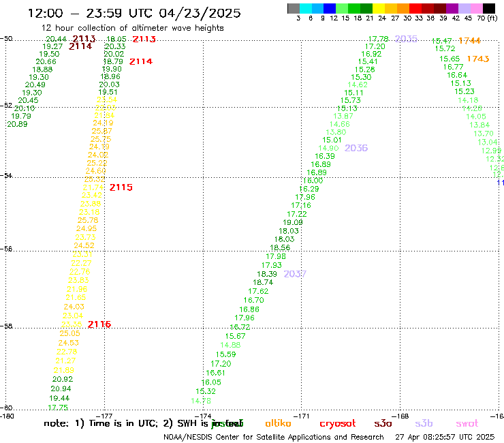This screenshot has height=443, width=504.
Task: Click the red time label 2116
Action: [99, 324]
